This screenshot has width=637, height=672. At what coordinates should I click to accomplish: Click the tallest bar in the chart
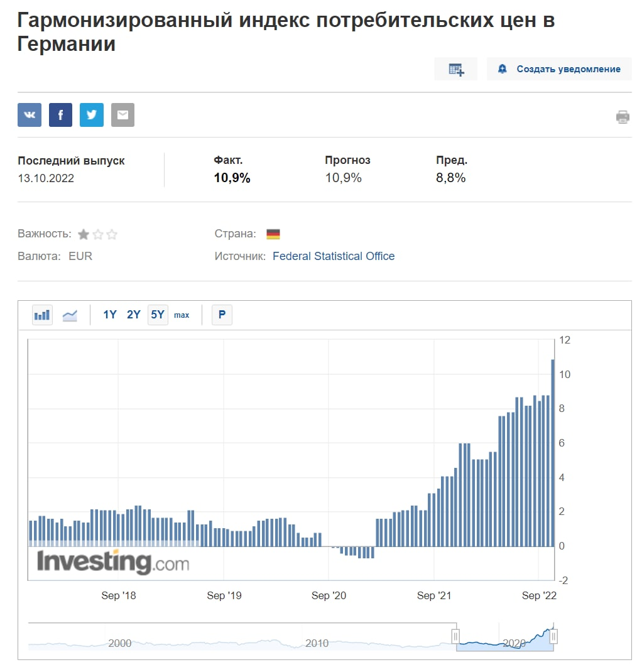tap(553, 452)
